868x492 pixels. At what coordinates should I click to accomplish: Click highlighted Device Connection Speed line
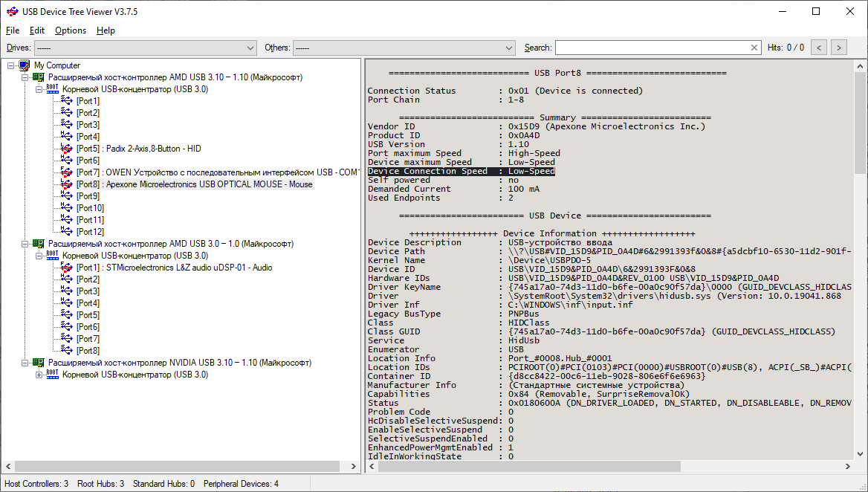[461, 171]
